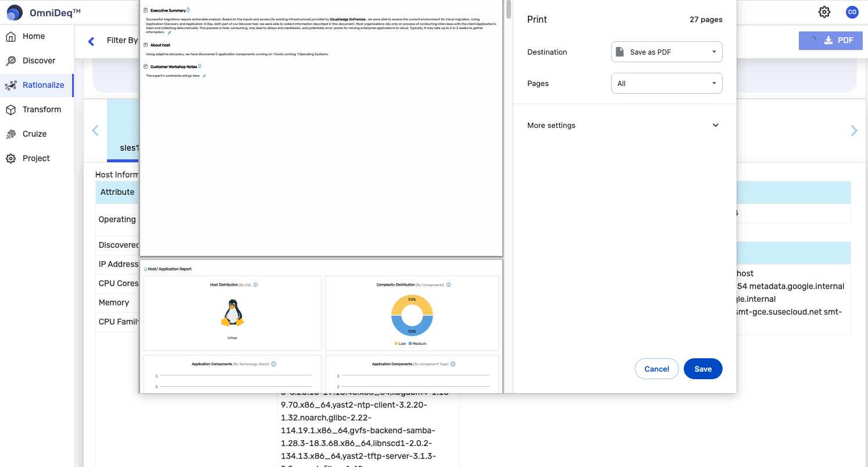Click the 27 pages text in dialog
The width and height of the screenshot is (868, 467).
click(706, 19)
